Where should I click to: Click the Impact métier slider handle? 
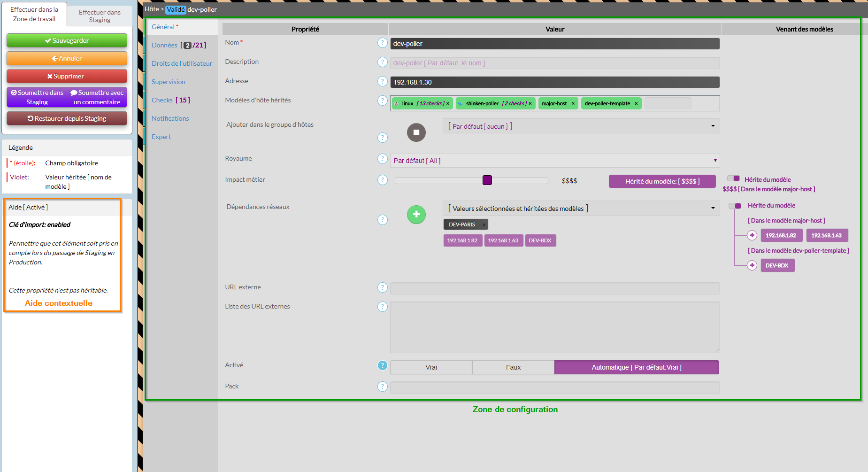pyautogui.click(x=487, y=180)
